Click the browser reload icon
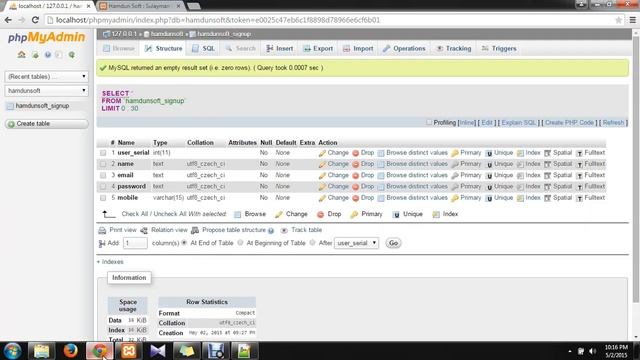 (x=35, y=20)
